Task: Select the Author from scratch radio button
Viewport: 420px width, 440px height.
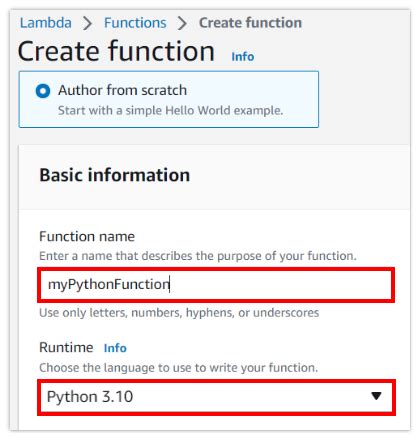Action: (x=43, y=91)
